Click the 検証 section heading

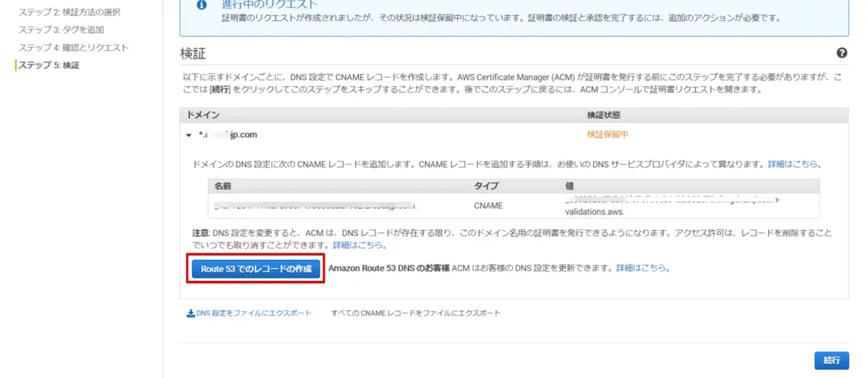(x=194, y=54)
